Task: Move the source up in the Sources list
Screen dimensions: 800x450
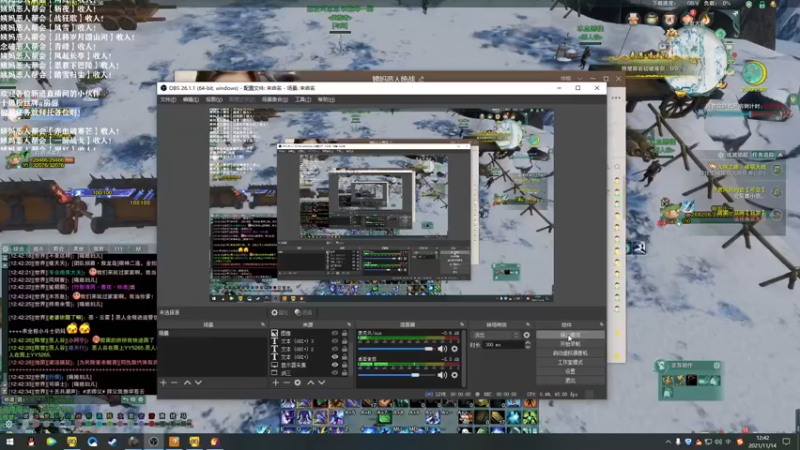Action: [310, 383]
